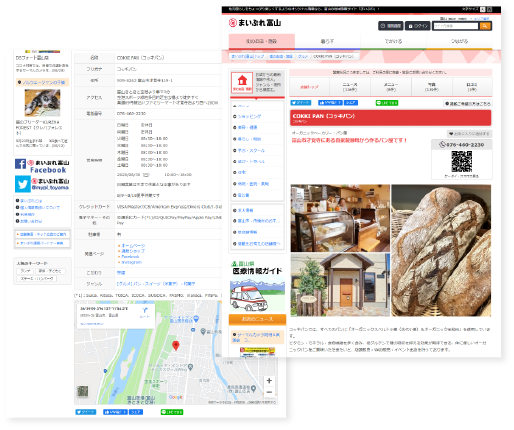Screen dimensions: 514x430
Task: Open the Facebook related page link
Action: point(130,257)
